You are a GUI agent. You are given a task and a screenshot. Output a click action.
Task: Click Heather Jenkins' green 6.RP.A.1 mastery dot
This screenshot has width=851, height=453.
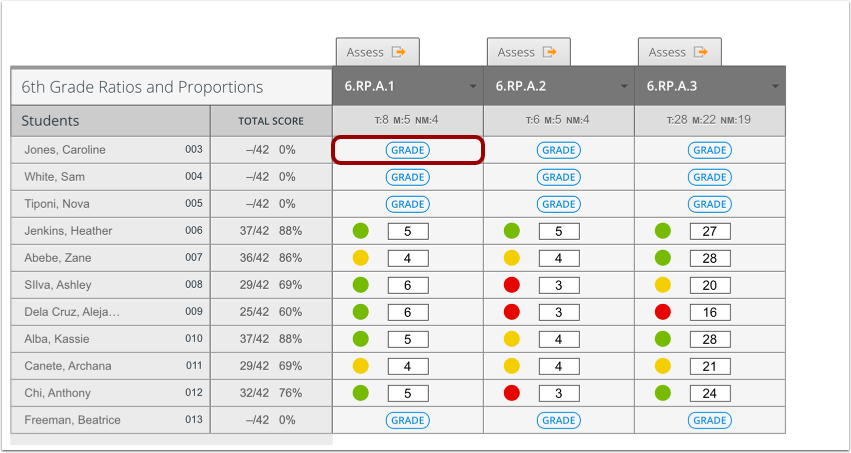pyautogui.click(x=360, y=231)
